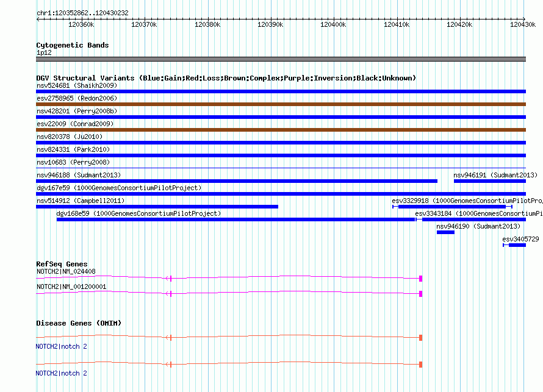
Task: Click the nsv946191 (Sudmant2013) variant bar
Action: (489, 181)
